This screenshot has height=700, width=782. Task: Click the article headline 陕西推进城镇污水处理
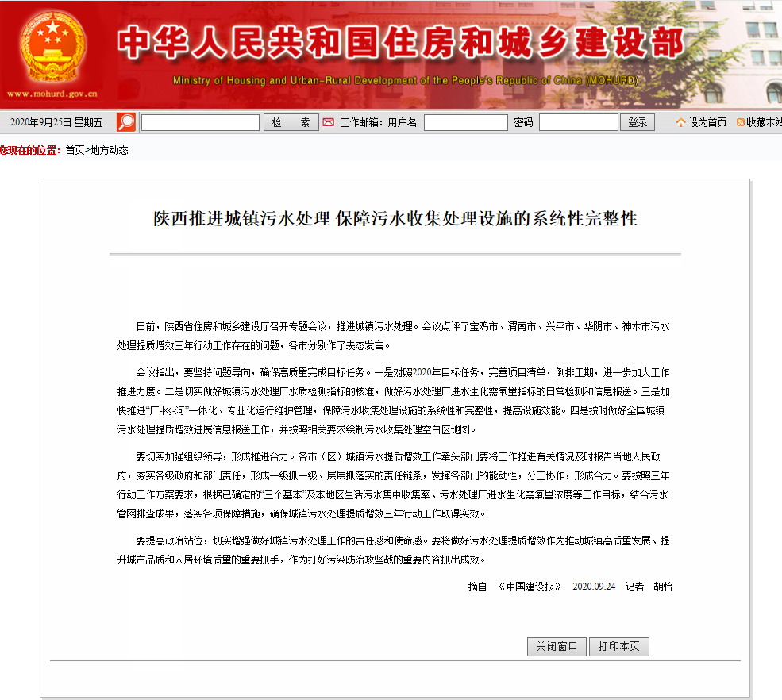[395, 218]
